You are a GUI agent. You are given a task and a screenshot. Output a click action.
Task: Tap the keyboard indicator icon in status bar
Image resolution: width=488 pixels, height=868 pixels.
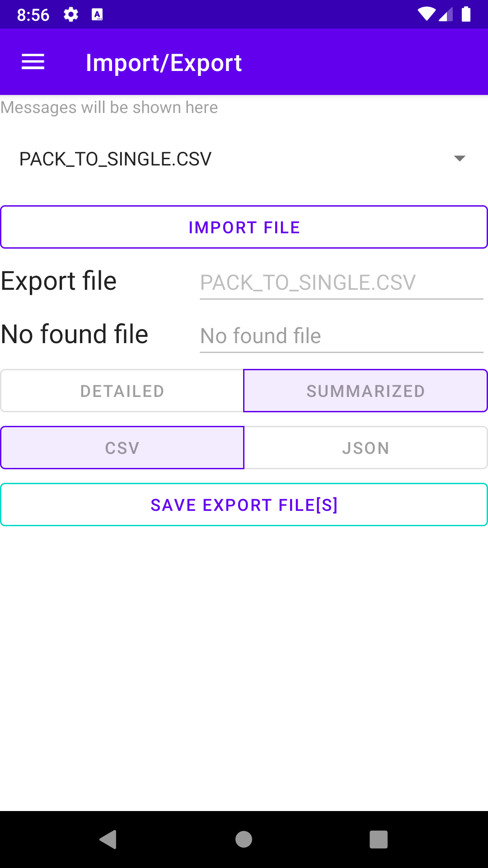97,15
